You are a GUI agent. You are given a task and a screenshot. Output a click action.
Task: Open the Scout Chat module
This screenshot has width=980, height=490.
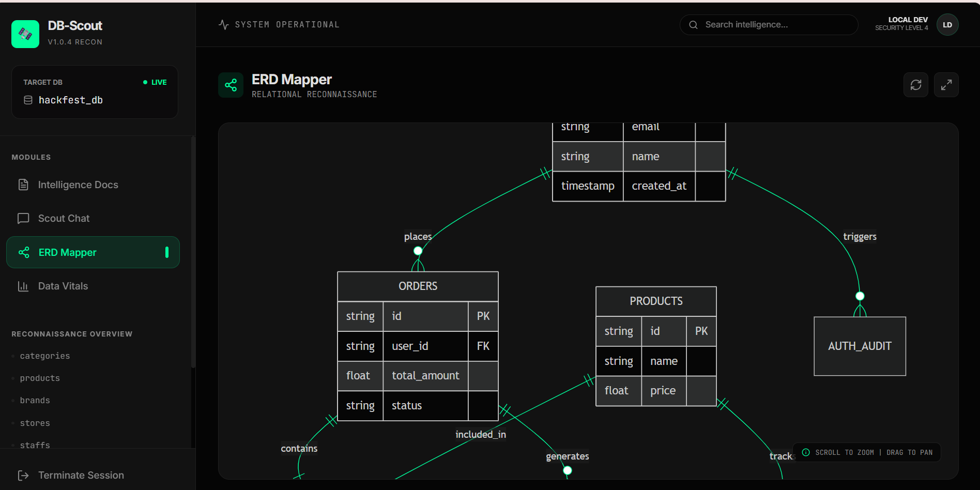coord(63,218)
